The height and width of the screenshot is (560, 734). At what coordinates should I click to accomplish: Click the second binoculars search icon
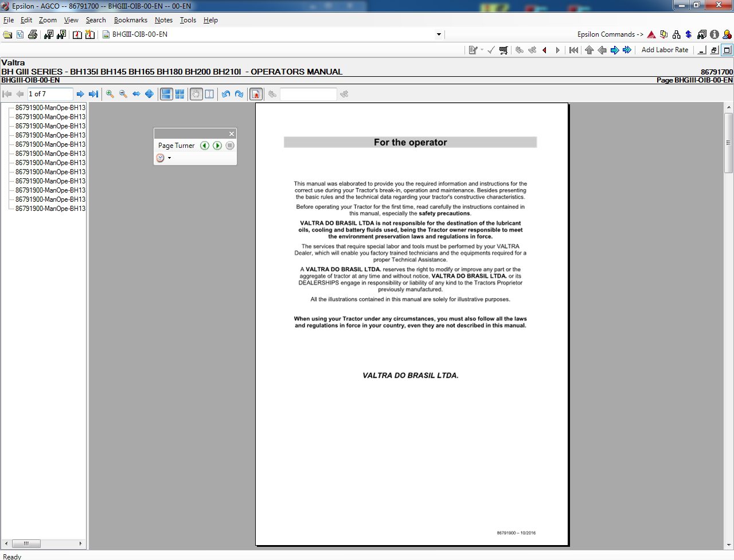(x=61, y=34)
